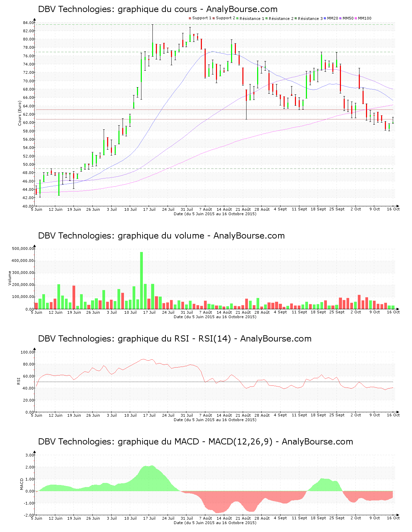412x532 pixels.
Task: Click '25 Sept' on the RSI chart date axis
Action: tap(337, 415)
